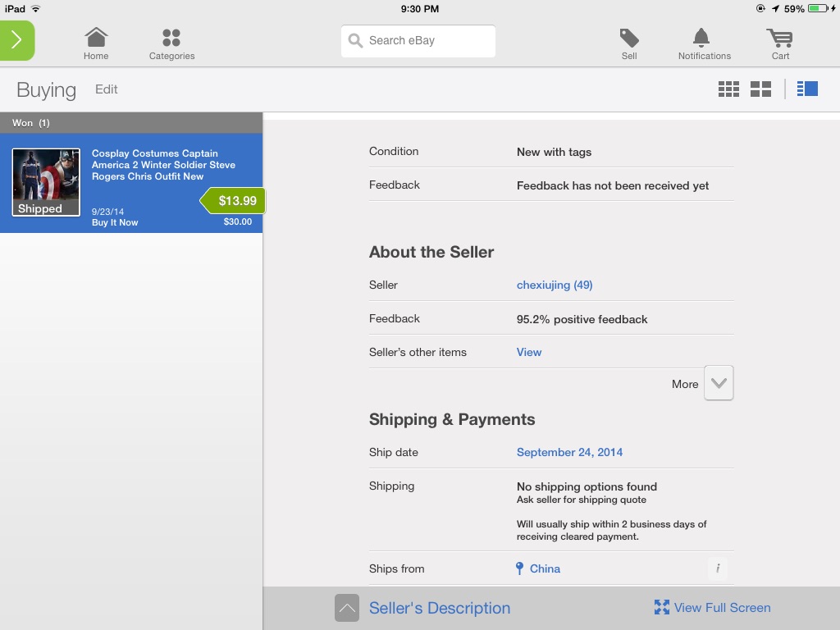Focus the Search eBay field
The image size is (840, 630).
coord(418,41)
